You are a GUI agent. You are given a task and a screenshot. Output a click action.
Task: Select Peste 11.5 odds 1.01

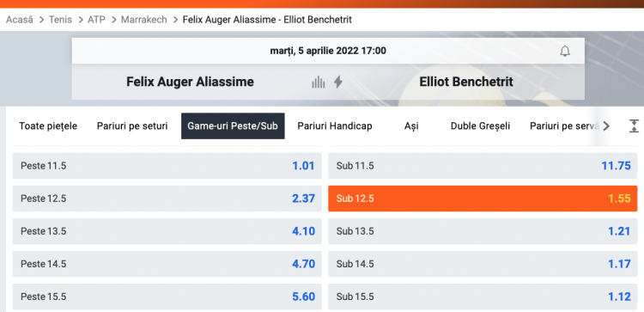click(x=167, y=166)
